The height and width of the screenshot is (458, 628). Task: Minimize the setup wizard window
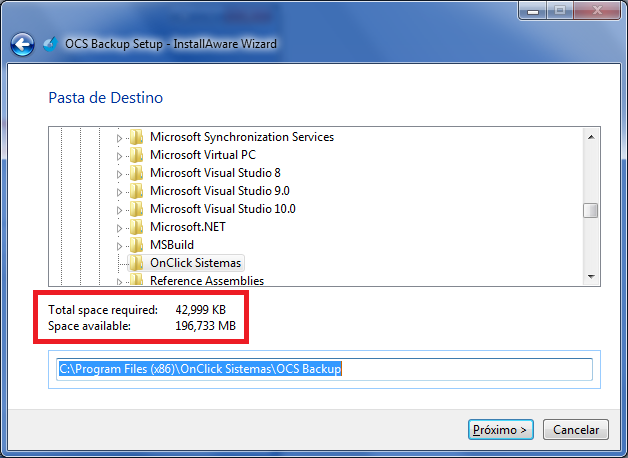coord(533,10)
